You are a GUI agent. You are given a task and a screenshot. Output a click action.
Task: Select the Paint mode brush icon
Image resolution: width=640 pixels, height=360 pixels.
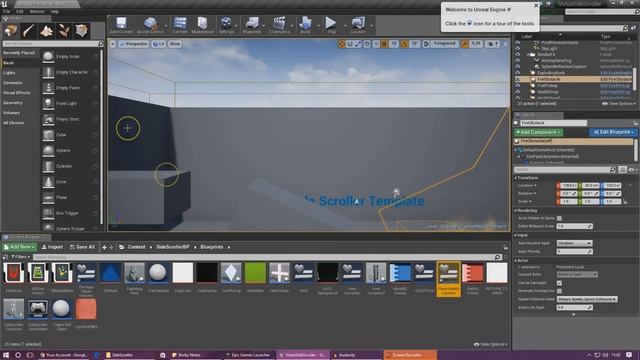(29, 31)
